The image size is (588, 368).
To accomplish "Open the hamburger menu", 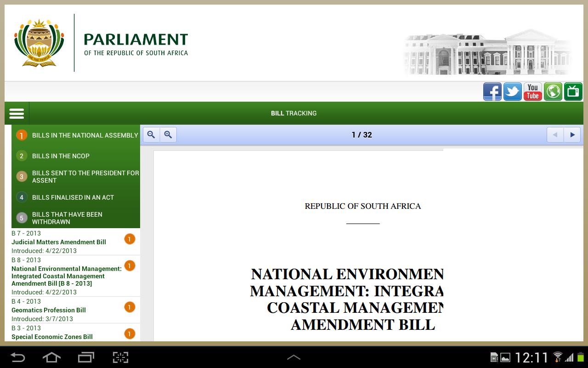I will 17,113.
